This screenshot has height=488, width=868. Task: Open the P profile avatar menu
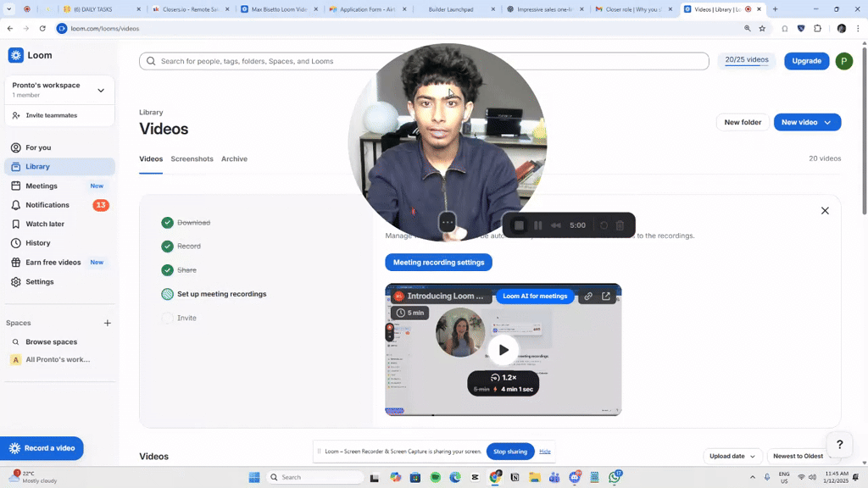pyautogui.click(x=843, y=61)
